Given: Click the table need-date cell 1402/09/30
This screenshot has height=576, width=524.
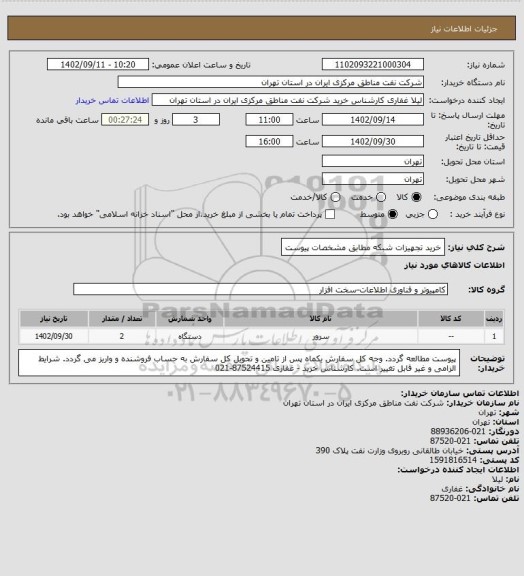Looking at the screenshot, I should click(54, 336).
